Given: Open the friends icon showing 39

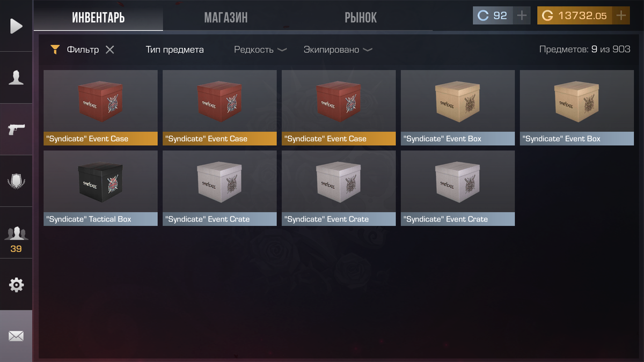Looking at the screenshot, I should coord(16,238).
